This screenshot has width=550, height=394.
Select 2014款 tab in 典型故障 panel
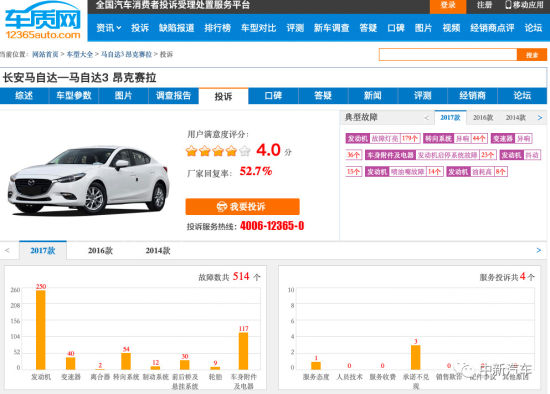pyautogui.click(x=516, y=118)
